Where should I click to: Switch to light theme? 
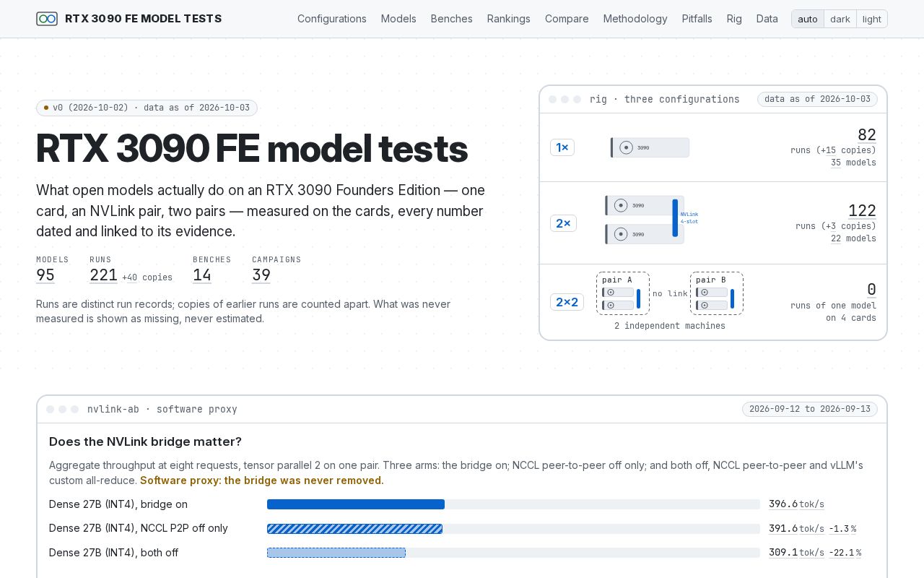coord(872,19)
